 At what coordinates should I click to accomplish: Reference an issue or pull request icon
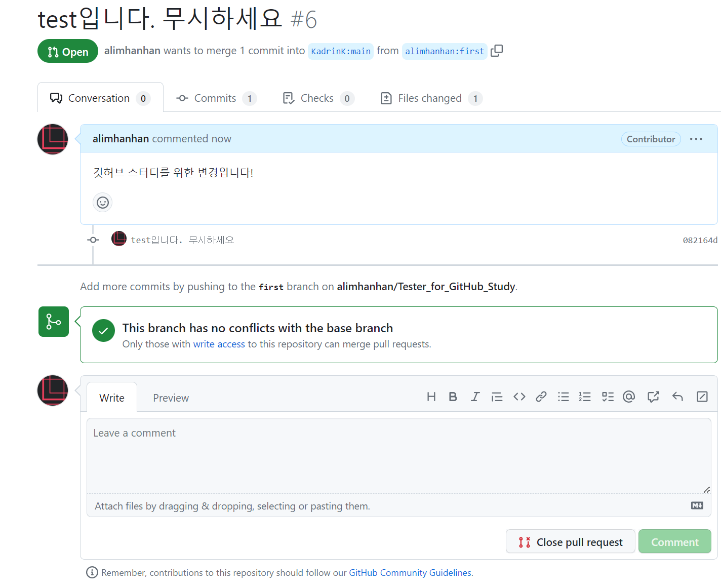(x=653, y=397)
